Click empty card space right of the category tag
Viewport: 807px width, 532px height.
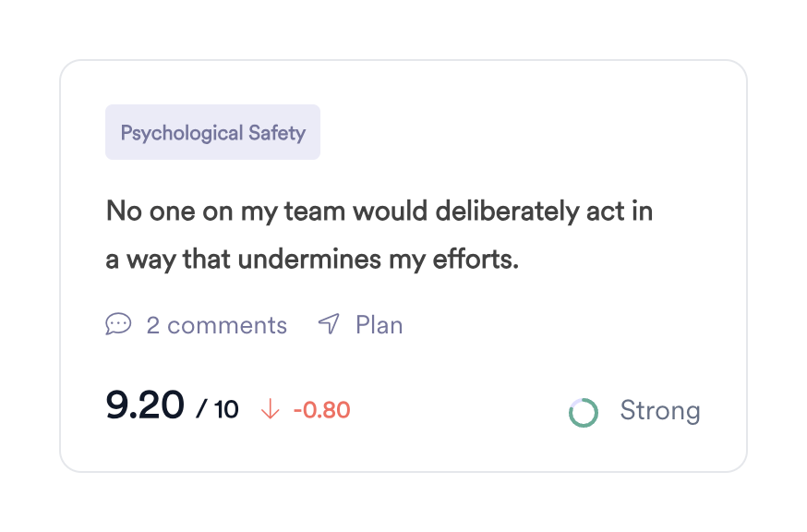coord(517,133)
